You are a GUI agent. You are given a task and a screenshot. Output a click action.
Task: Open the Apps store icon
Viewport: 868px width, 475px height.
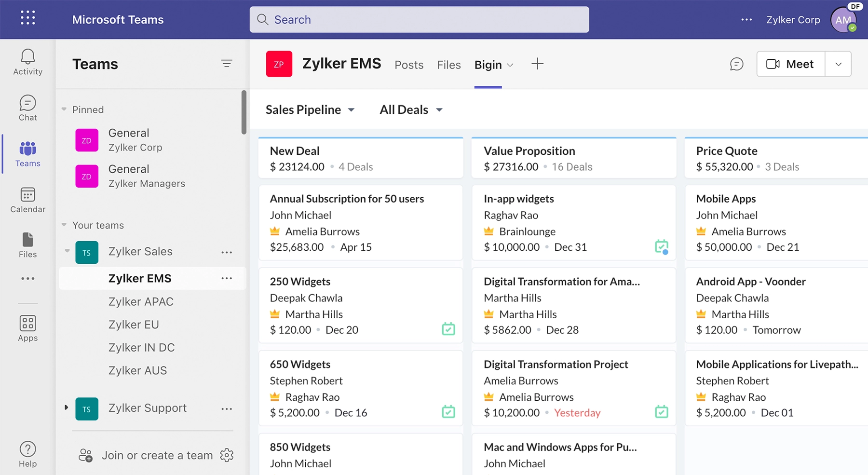point(27,328)
